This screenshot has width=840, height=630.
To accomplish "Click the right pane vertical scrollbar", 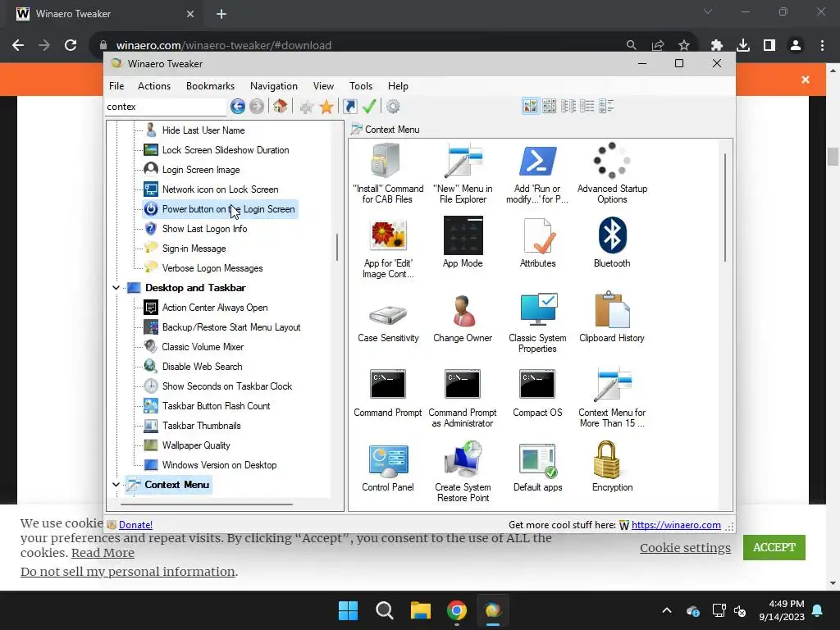I will coord(725,208).
